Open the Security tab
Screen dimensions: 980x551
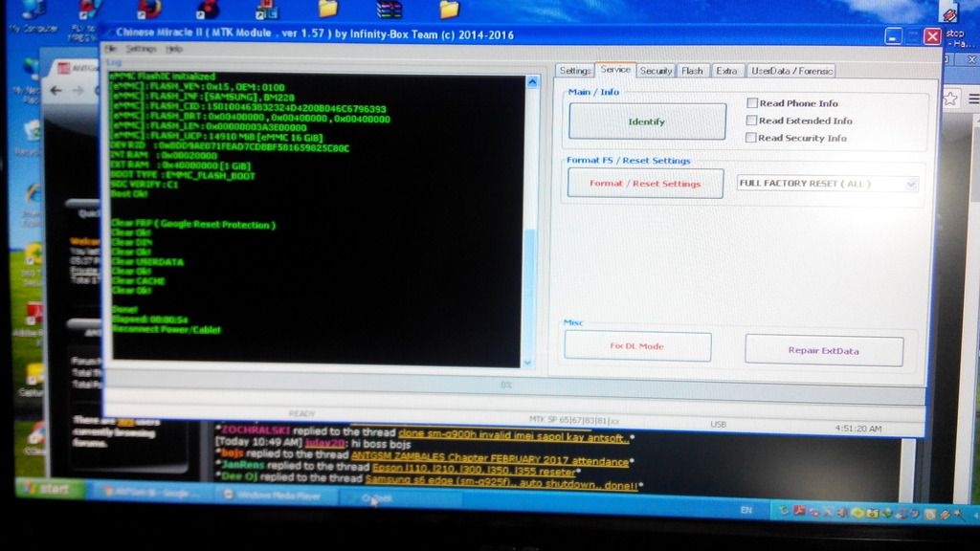(x=656, y=71)
